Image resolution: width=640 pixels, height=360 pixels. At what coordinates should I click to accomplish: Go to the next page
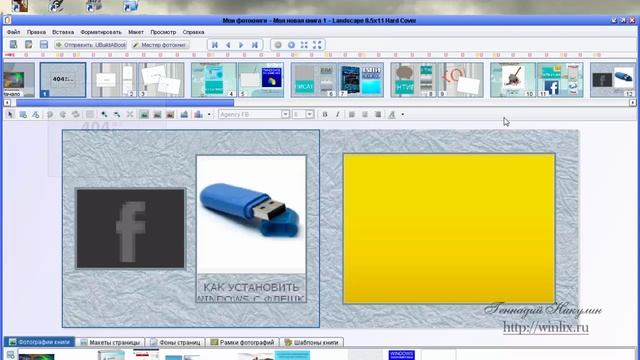click(x=241, y=45)
